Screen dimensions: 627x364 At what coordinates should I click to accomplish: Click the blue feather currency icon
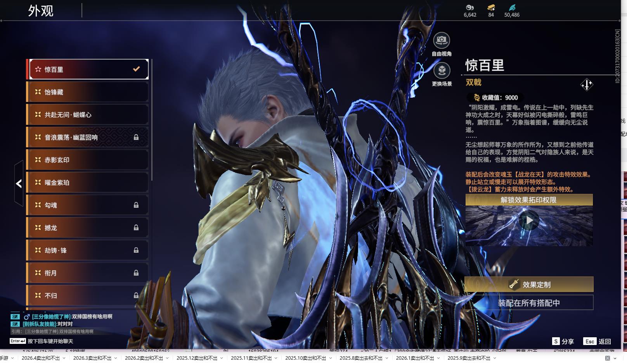tap(512, 7)
